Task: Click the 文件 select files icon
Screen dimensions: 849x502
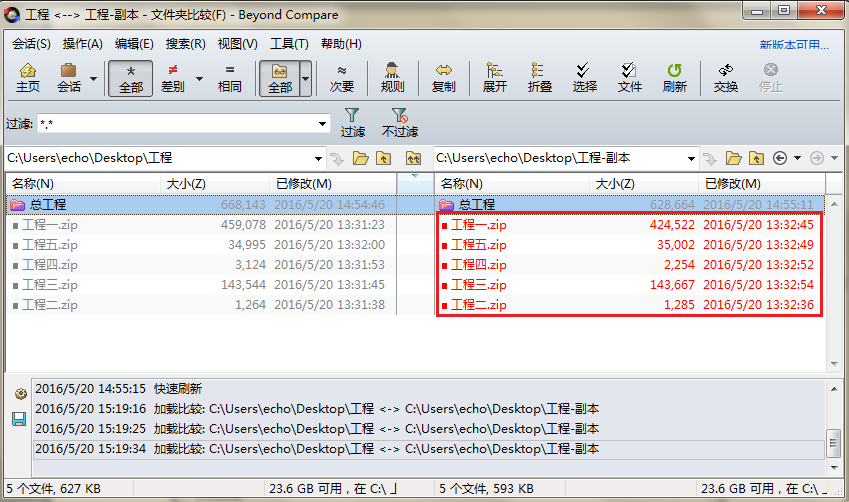Action: (629, 79)
